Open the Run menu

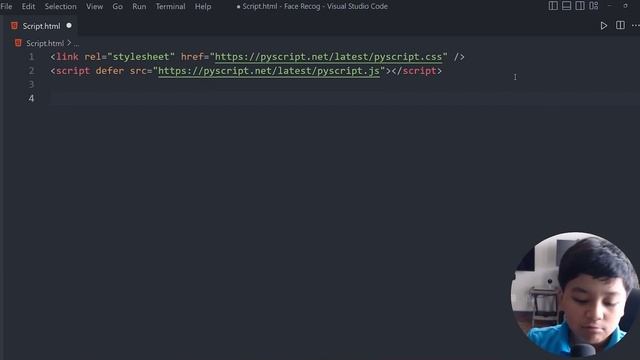pos(139,7)
